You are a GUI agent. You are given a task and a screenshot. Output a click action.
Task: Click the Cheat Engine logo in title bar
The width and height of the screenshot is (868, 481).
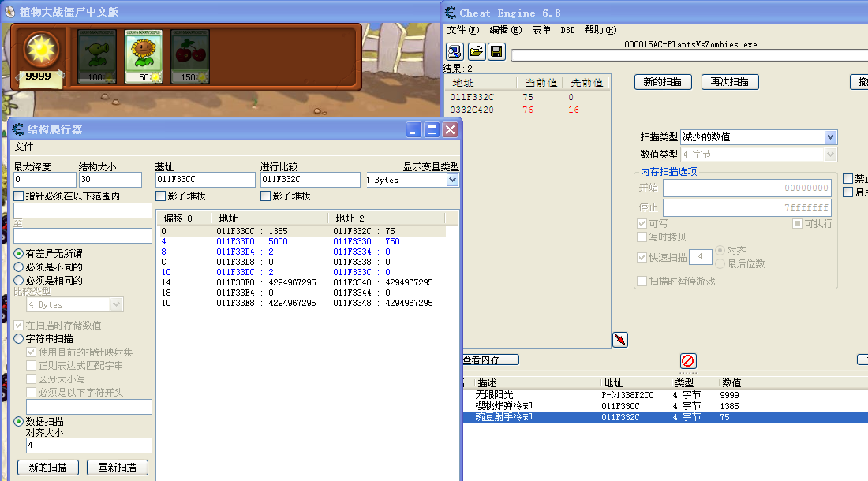[x=450, y=12]
